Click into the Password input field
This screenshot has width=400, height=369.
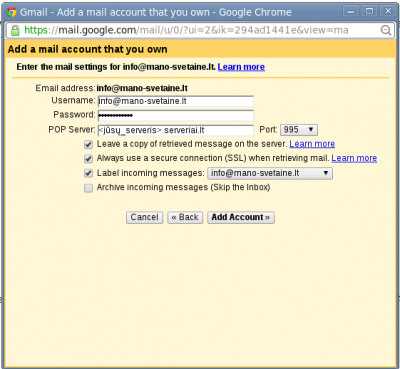pos(176,116)
